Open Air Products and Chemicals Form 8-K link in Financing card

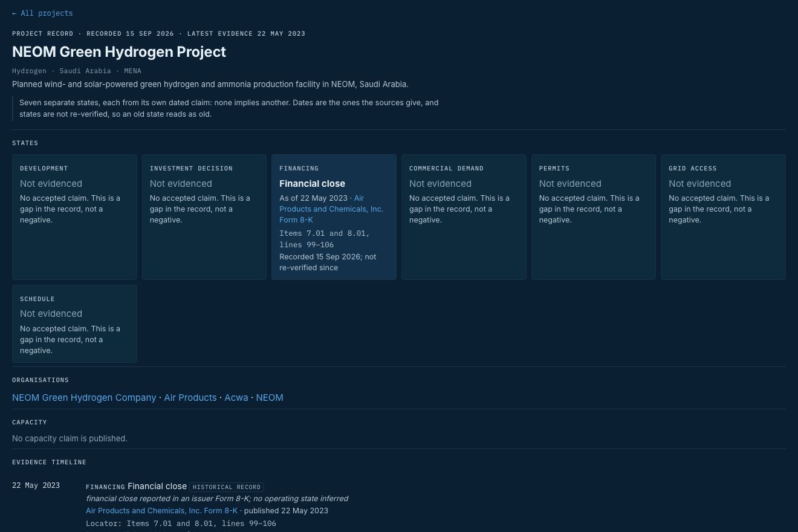point(331,209)
